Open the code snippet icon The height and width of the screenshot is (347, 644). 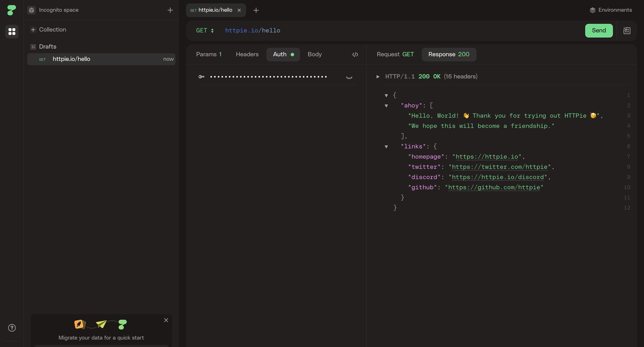355,55
